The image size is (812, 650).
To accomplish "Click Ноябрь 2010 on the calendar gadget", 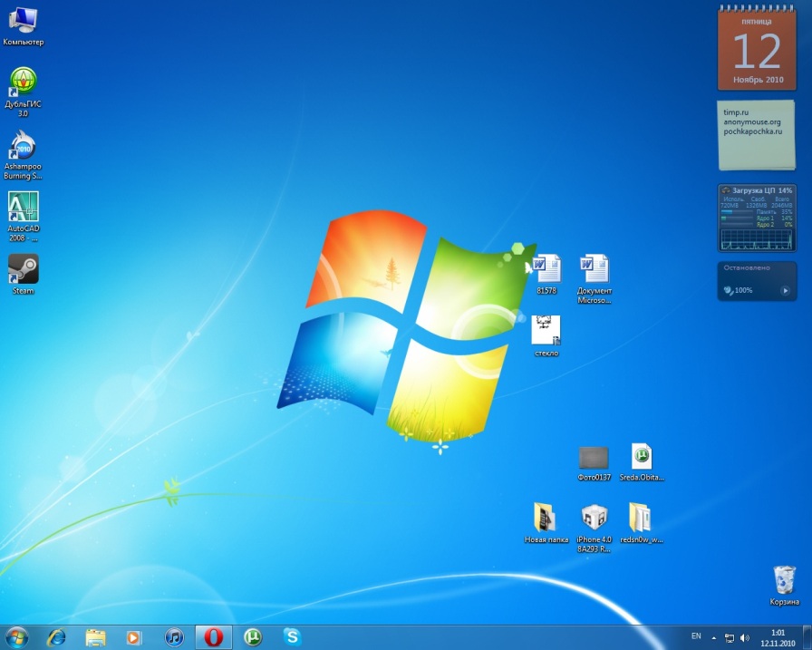I will tap(759, 80).
